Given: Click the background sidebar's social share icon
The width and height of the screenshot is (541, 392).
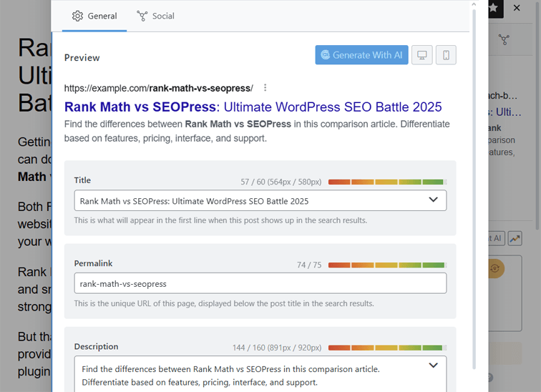Looking at the screenshot, I should point(504,39).
